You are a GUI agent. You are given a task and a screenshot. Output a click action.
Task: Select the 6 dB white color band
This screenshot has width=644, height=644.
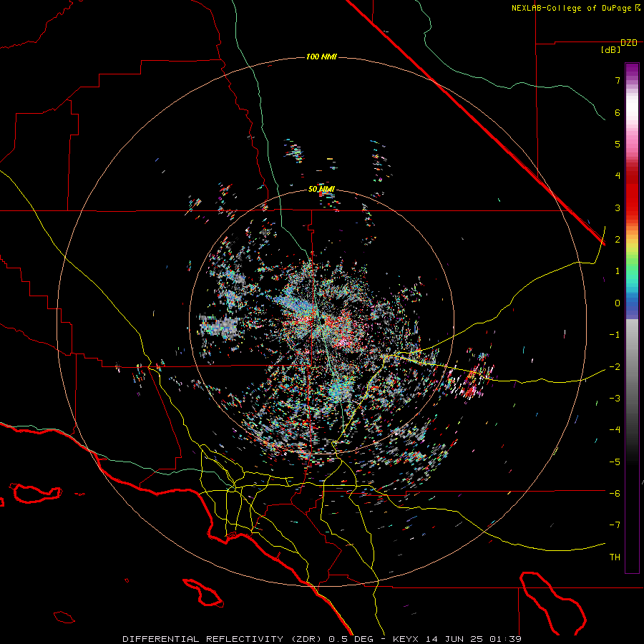coord(632,112)
